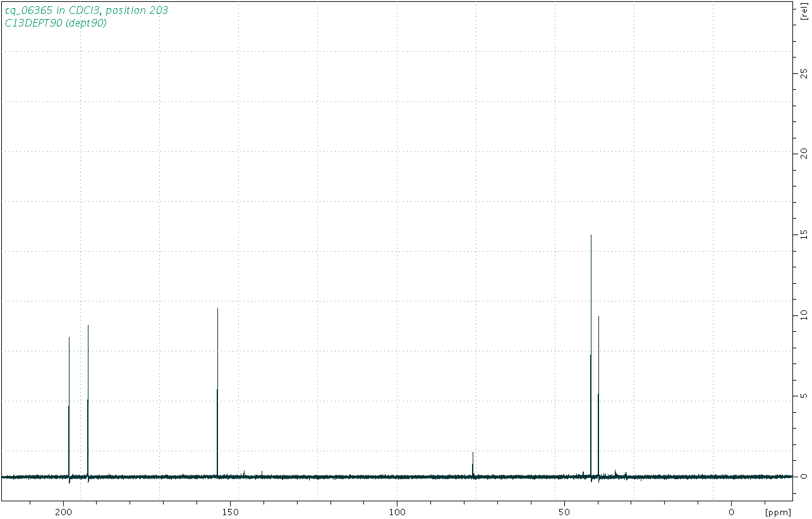Click the 200 ppm axis label
The height and width of the screenshot is (519, 812).
coord(63,511)
